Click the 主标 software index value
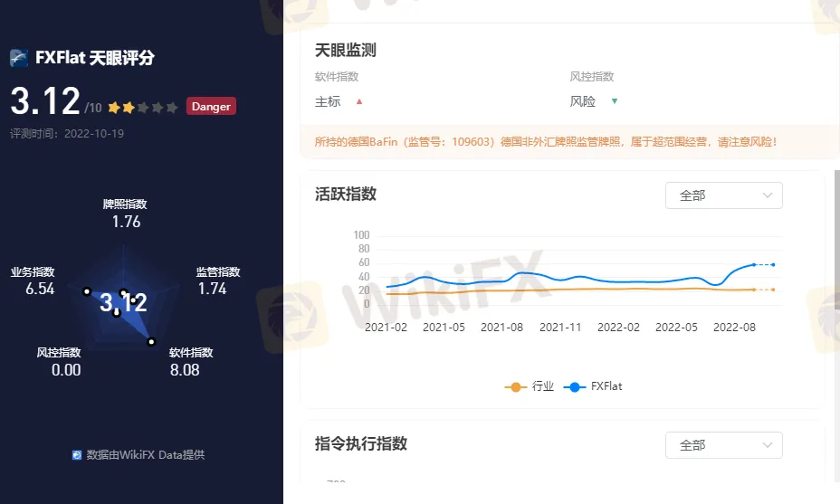Viewport: 840px width, 504px height. tap(328, 101)
